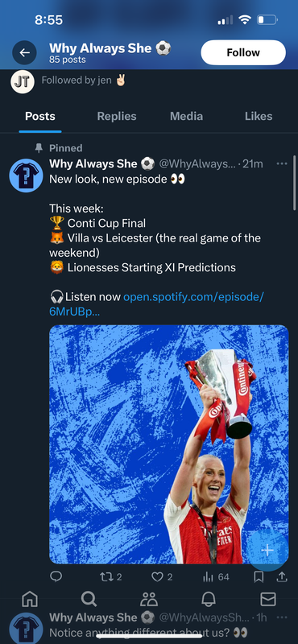Open Notifications bell icon
Image resolution: width=298 pixels, height=644 pixels.
coord(209,600)
